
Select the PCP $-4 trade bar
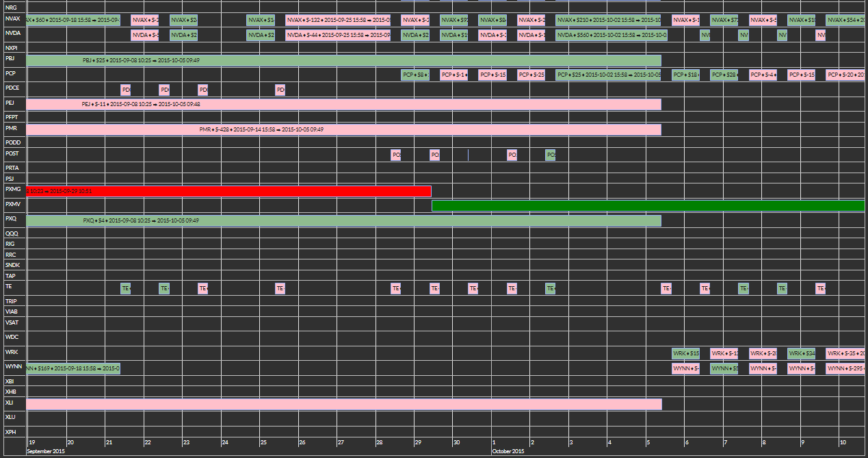[763, 75]
